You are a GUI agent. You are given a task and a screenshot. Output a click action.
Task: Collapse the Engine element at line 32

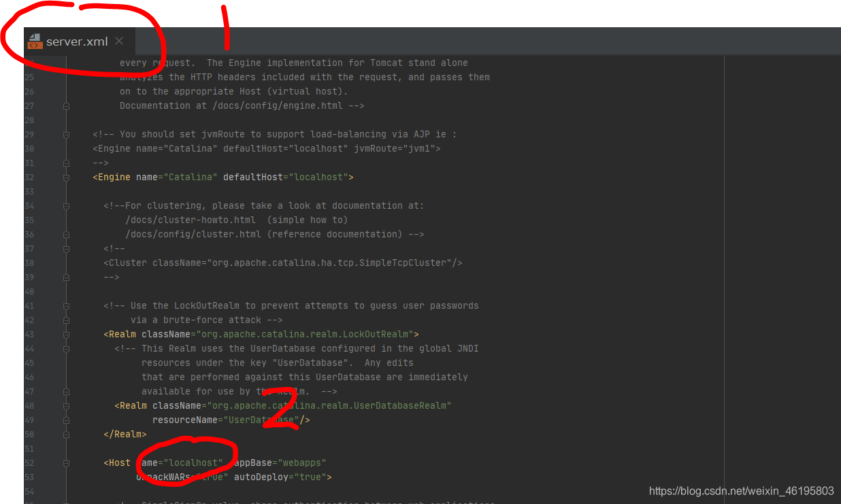point(66,177)
